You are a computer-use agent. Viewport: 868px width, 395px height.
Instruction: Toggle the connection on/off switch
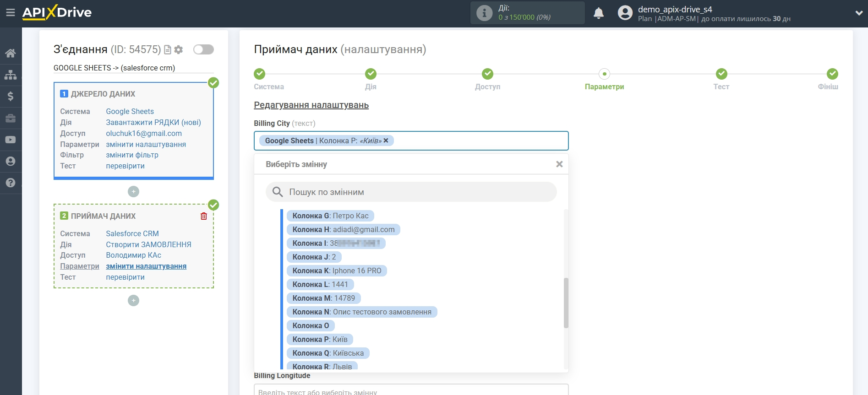[x=203, y=49]
